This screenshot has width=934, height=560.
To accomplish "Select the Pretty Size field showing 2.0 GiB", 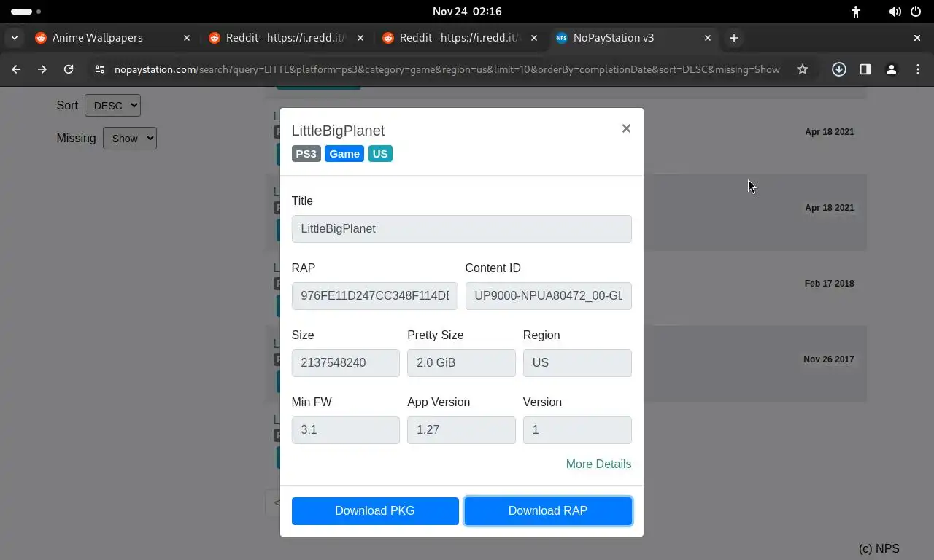I will pyautogui.click(x=461, y=363).
